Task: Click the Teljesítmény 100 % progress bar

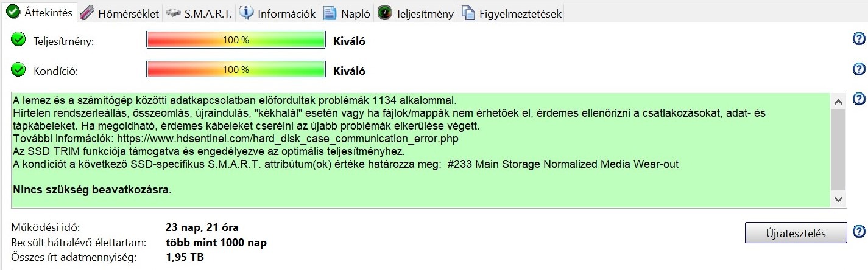Action: 236,40
